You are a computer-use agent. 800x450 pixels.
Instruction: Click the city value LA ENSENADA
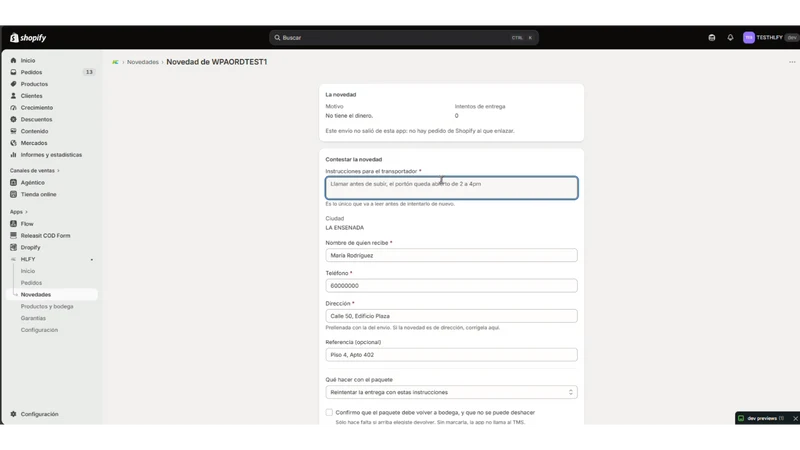tap(345, 228)
